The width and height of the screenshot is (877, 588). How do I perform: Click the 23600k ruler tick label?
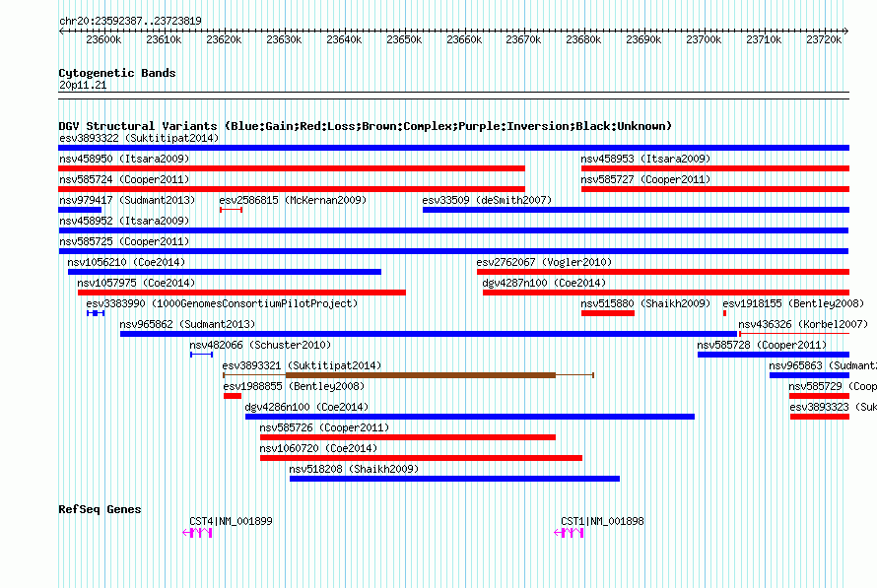[103, 39]
